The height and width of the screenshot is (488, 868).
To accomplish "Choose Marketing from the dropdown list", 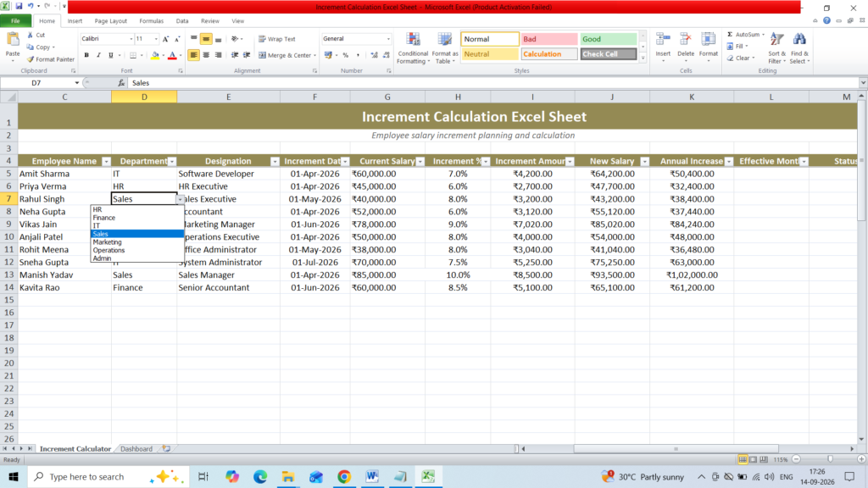I will (x=137, y=241).
